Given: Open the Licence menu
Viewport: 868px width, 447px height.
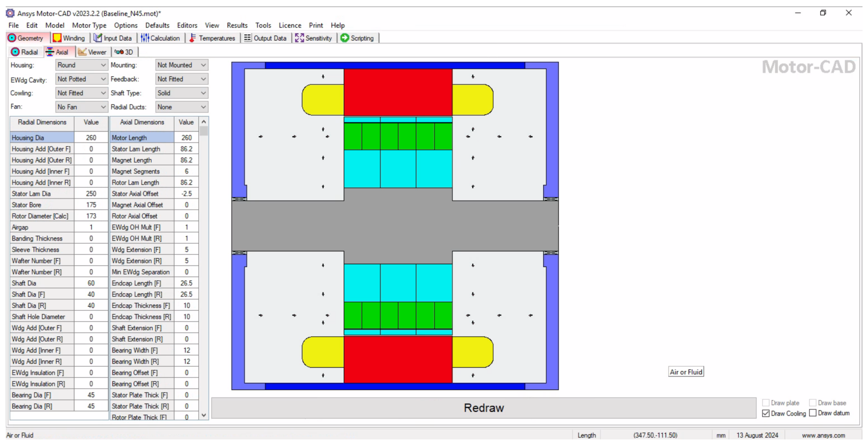Looking at the screenshot, I should 290,25.
